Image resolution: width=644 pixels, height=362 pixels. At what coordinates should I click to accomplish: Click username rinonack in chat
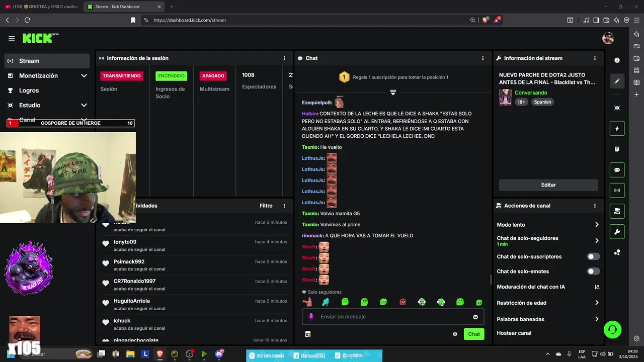[312, 236]
